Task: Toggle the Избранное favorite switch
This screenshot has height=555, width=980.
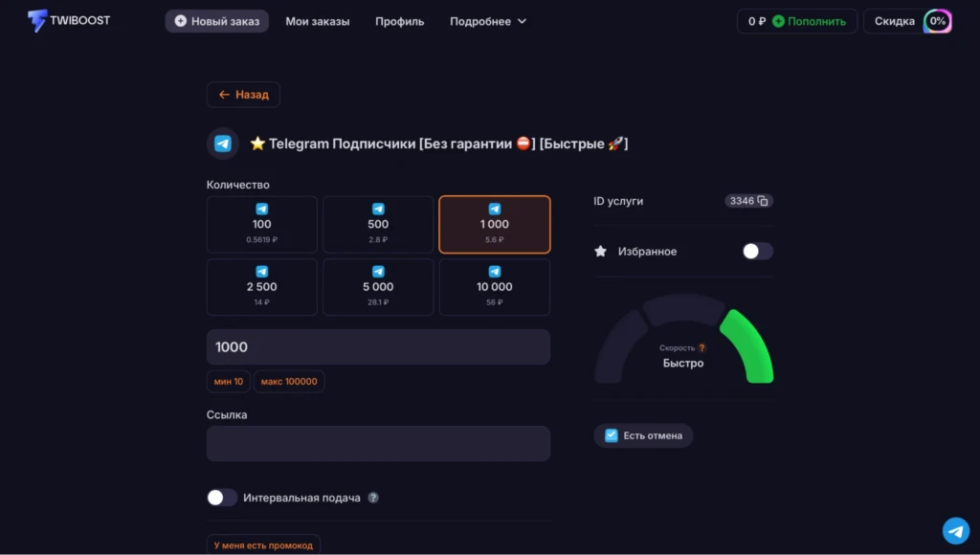Action: 758,252
